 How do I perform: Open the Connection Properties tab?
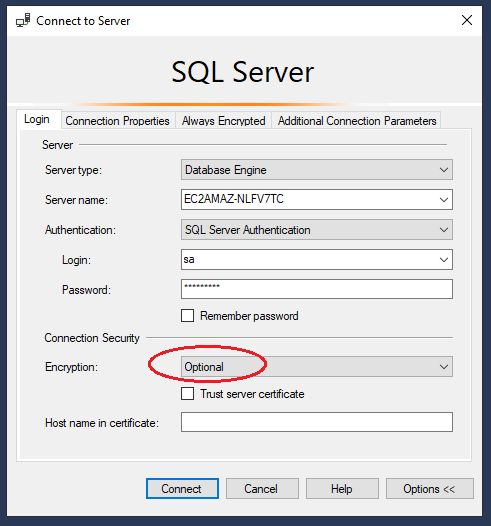(x=117, y=121)
